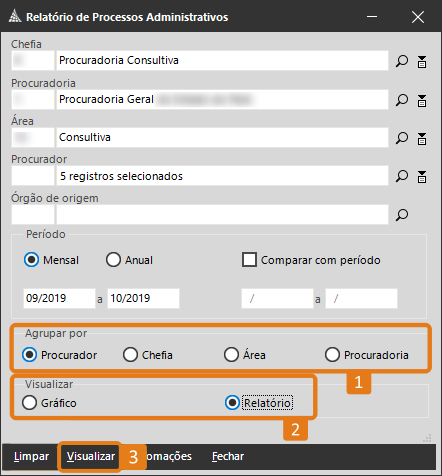442x476 pixels.
Task: Open the Chefia search magnifier
Action: pos(402,61)
